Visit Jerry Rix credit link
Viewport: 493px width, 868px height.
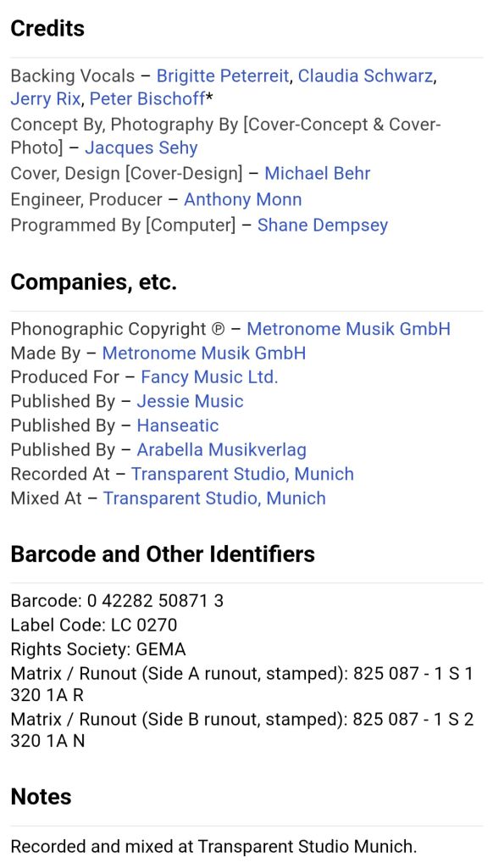pyautogui.click(x=46, y=99)
